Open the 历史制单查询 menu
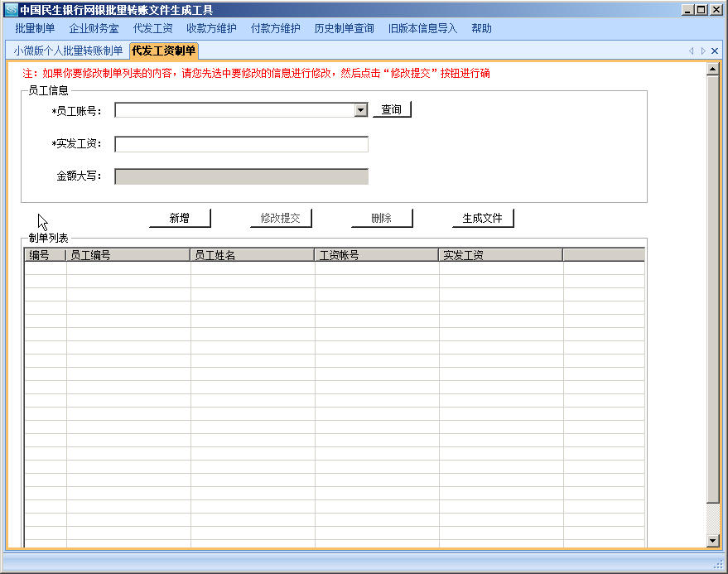The image size is (728, 574). pyautogui.click(x=343, y=27)
